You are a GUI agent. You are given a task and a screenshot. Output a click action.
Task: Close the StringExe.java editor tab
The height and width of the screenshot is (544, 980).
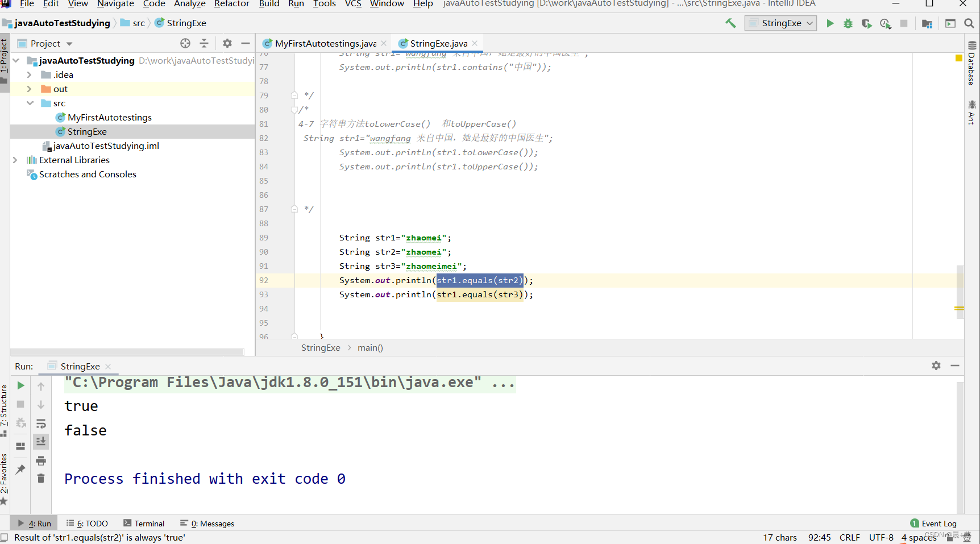pyautogui.click(x=475, y=43)
